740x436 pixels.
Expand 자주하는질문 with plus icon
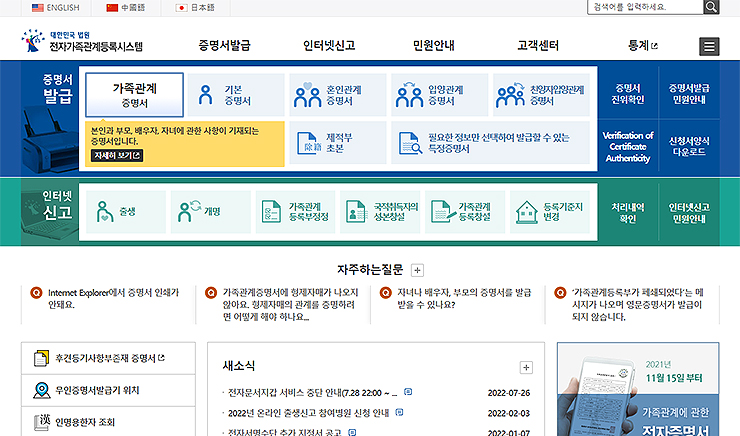pos(417,270)
